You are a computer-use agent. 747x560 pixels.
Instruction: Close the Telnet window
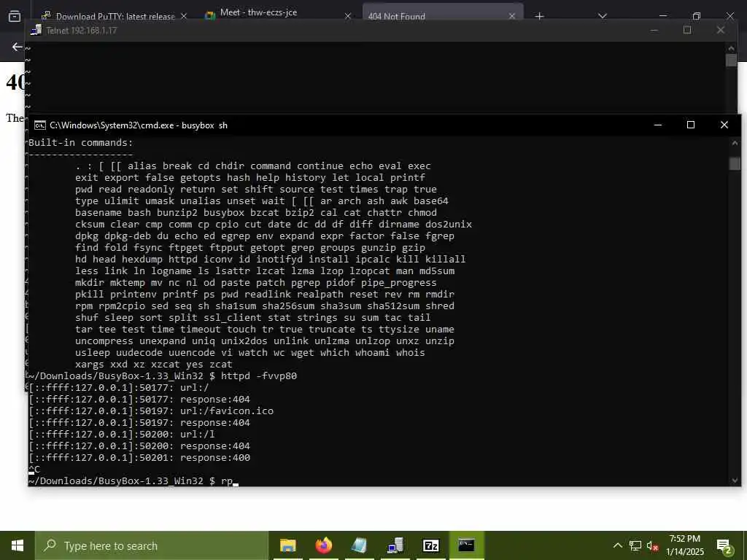720,30
